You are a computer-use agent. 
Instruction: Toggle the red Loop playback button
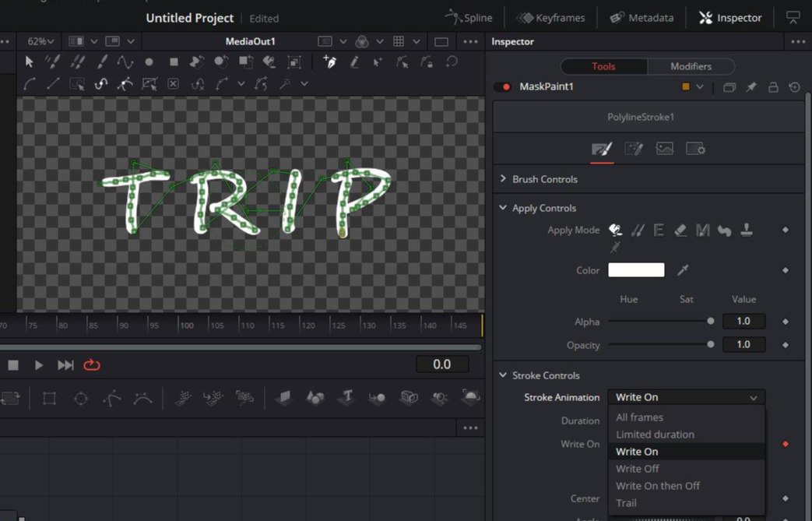tap(92, 365)
